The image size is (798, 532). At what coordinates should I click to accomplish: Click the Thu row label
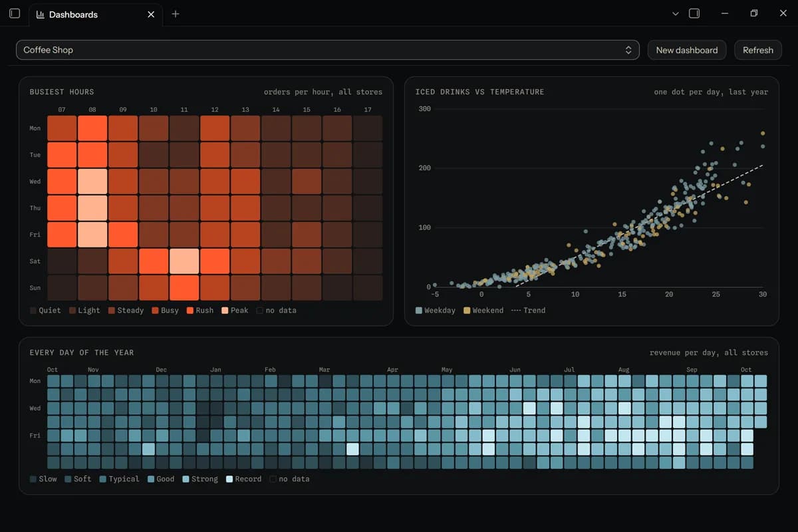tap(35, 208)
